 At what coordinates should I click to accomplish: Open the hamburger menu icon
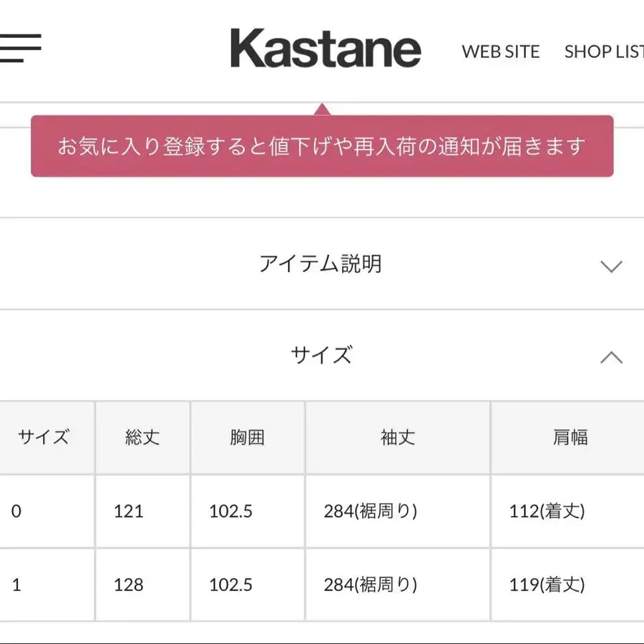tap(20, 48)
